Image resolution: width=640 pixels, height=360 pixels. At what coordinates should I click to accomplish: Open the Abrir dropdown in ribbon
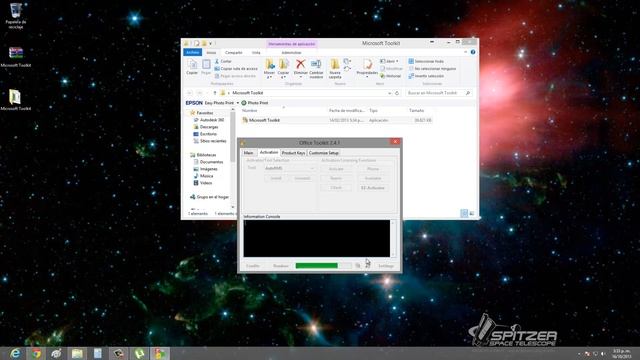click(389, 61)
